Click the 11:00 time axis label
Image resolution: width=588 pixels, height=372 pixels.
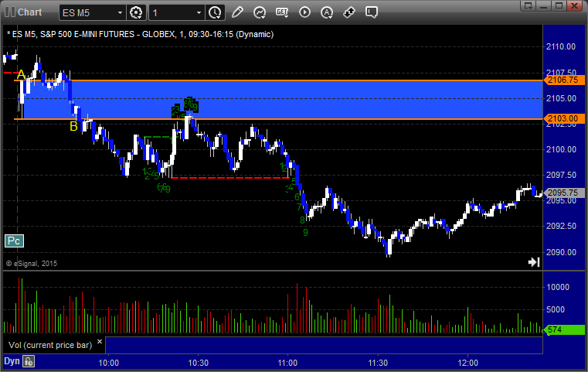tap(287, 363)
